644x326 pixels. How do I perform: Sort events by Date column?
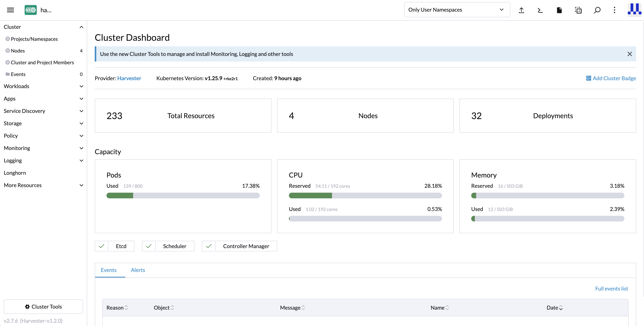[554, 308]
